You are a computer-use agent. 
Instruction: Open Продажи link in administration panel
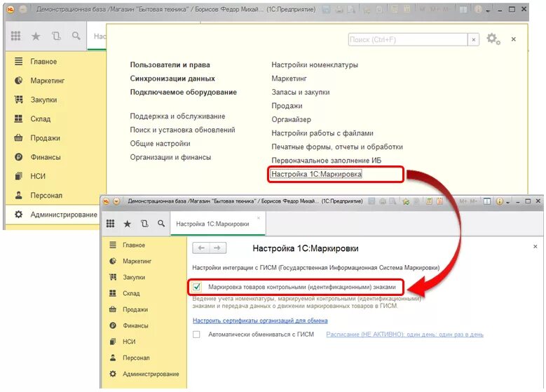tap(287, 106)
